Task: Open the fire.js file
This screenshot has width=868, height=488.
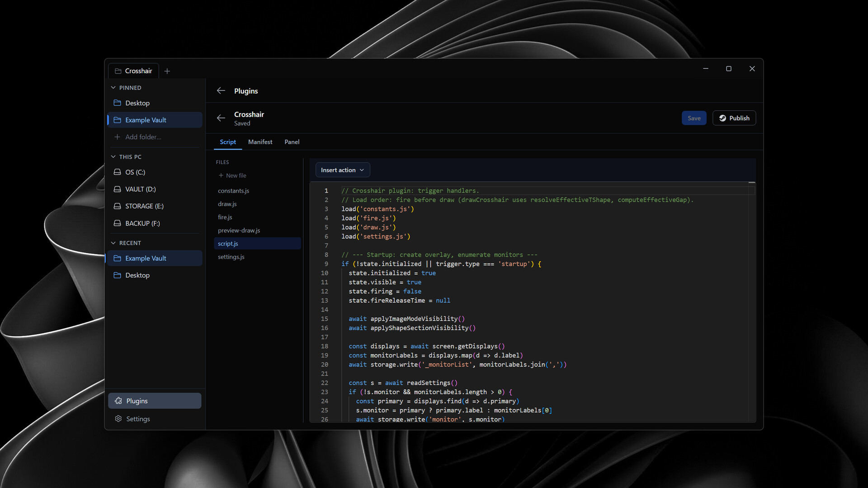Action: click(x=225, y=217)
